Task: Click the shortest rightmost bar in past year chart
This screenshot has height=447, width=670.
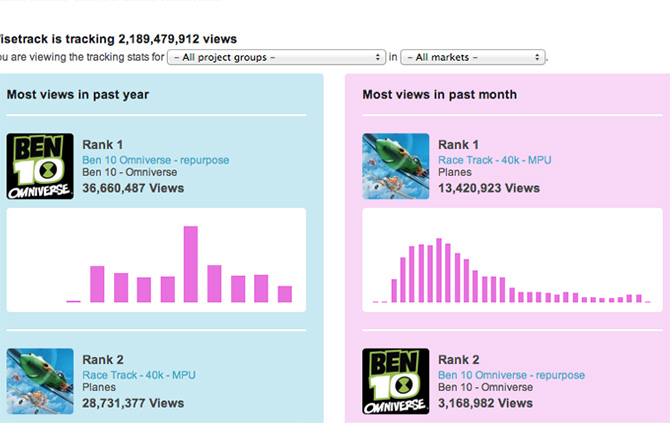Action: click(x=285, y=294)
